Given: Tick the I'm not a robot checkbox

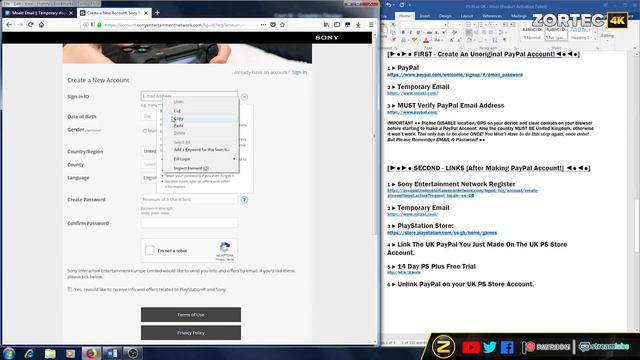Looking at the screenshot, I should [x=149, y=250].
